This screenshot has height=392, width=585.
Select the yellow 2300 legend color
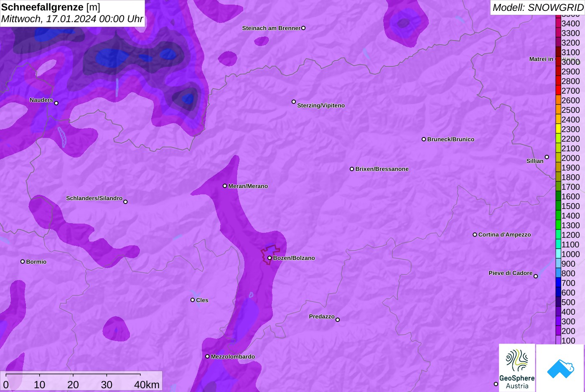558,129
